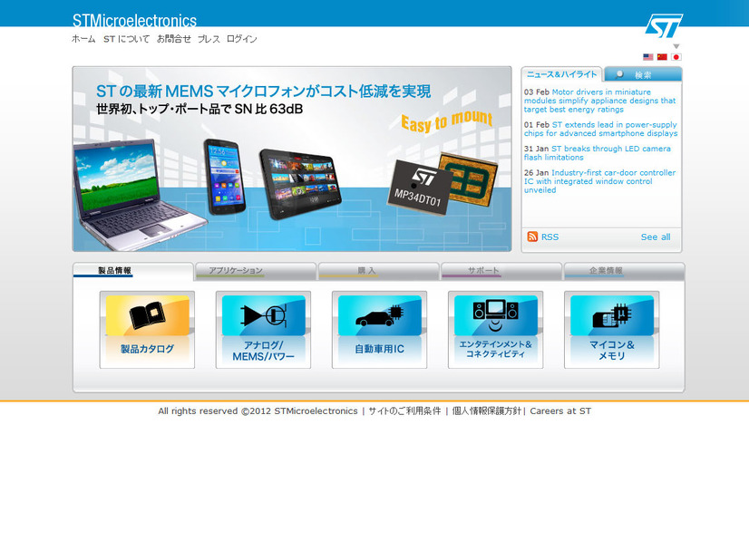Click the "Easy to mount" banner text

(x=447, y=121)
